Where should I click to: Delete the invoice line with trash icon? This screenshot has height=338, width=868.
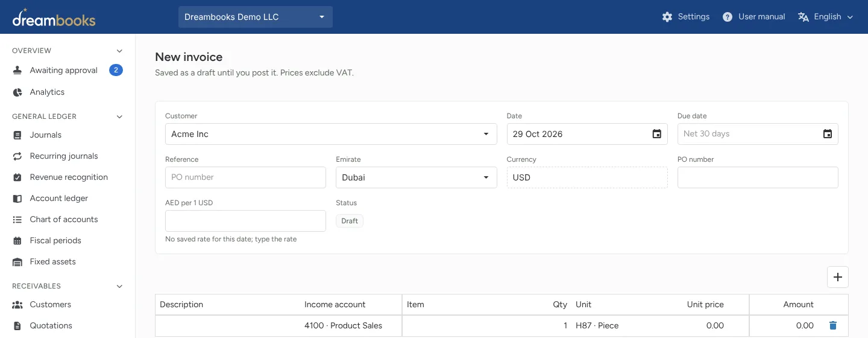click(833, 325)
